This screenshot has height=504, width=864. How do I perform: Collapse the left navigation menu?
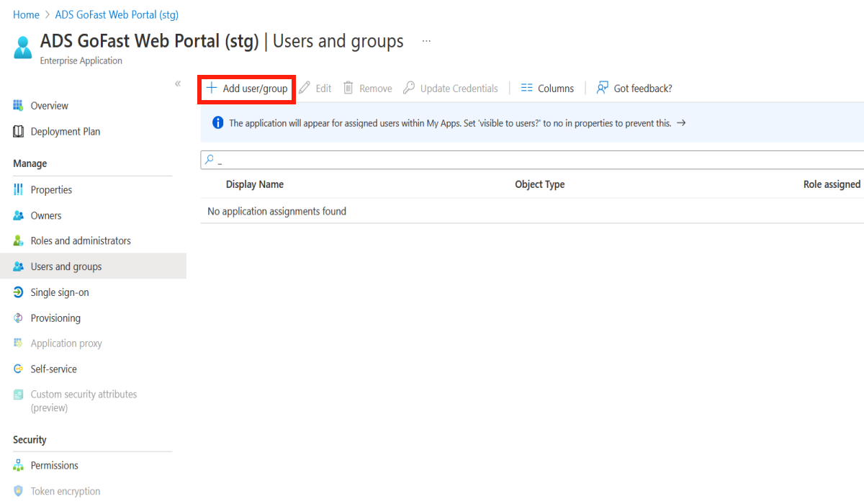(x=178, y=84)
